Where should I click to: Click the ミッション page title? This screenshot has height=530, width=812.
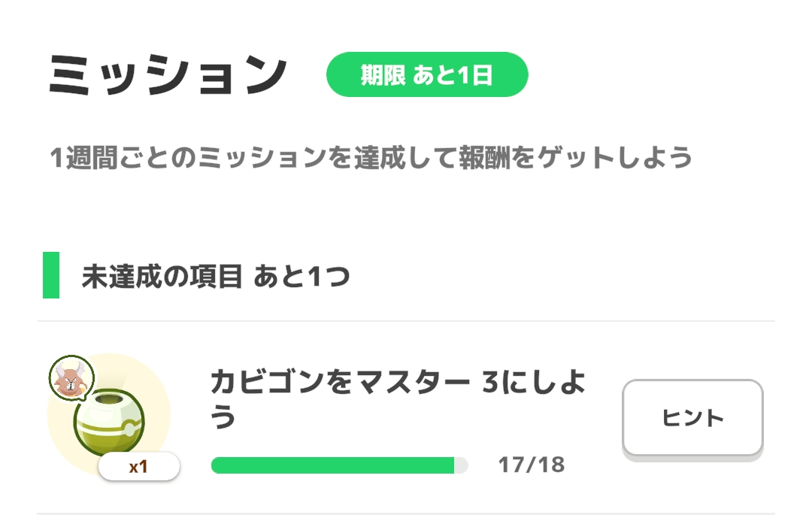pyautogui.click(x=168, y=74)
